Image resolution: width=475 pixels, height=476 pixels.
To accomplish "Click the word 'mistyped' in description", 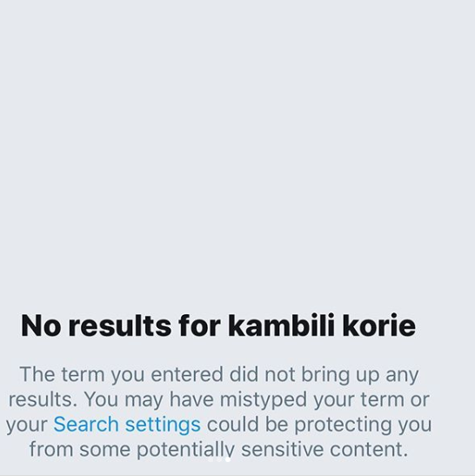I will point(263,399).
